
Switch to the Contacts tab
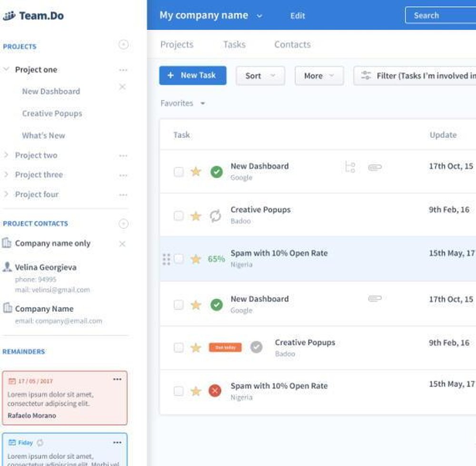click(x=292, y=44)
